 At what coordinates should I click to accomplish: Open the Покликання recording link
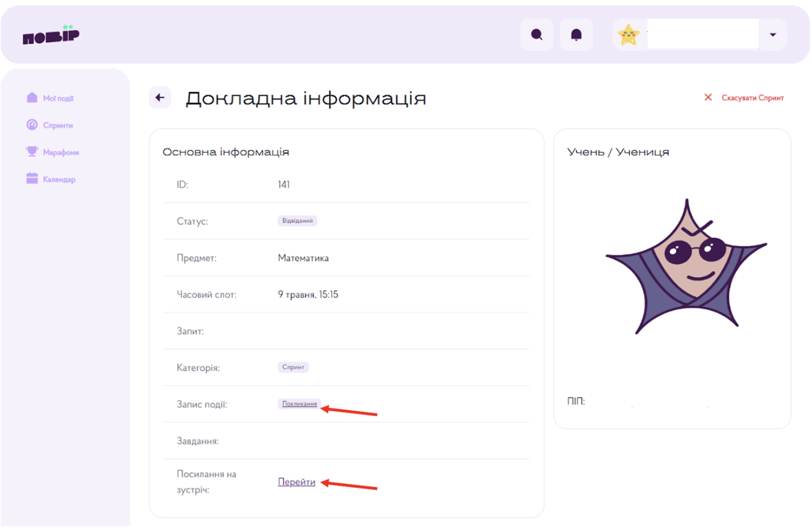300,404
